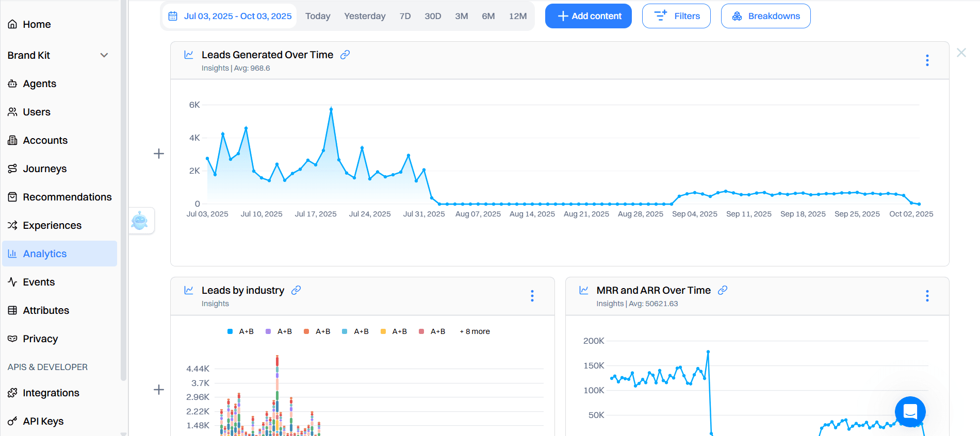
Task: Select the 30D time range tab
Action: pyautogui.click(x=432, y=16)
